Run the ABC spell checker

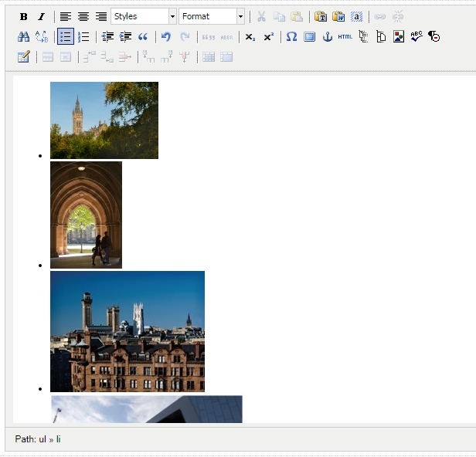416,36
